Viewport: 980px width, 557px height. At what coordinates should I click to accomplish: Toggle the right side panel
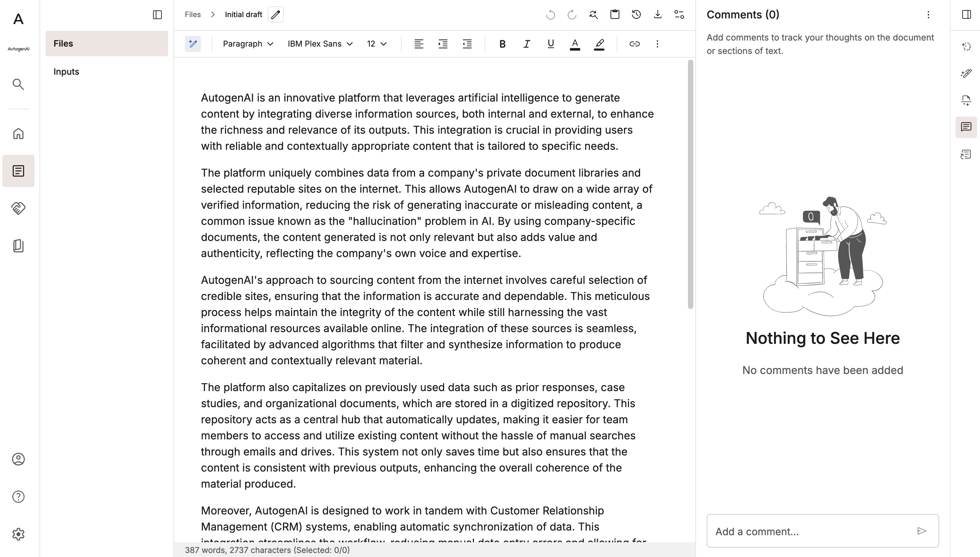coord(966,14)
